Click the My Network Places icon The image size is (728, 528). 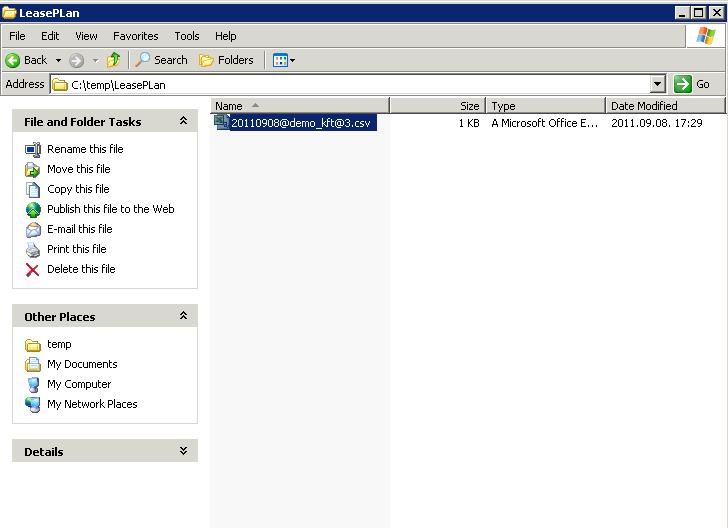coord(33,405)
